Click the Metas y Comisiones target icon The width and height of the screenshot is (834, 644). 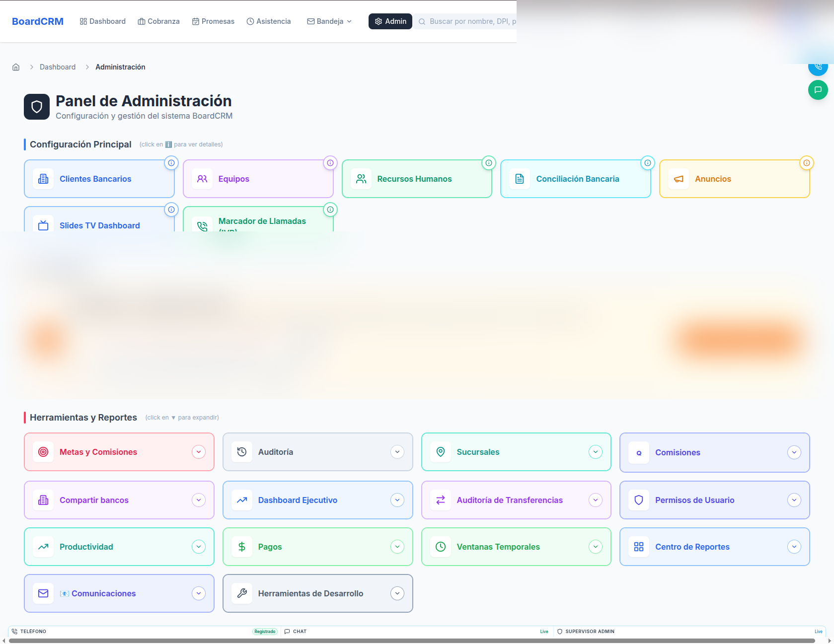43,452
